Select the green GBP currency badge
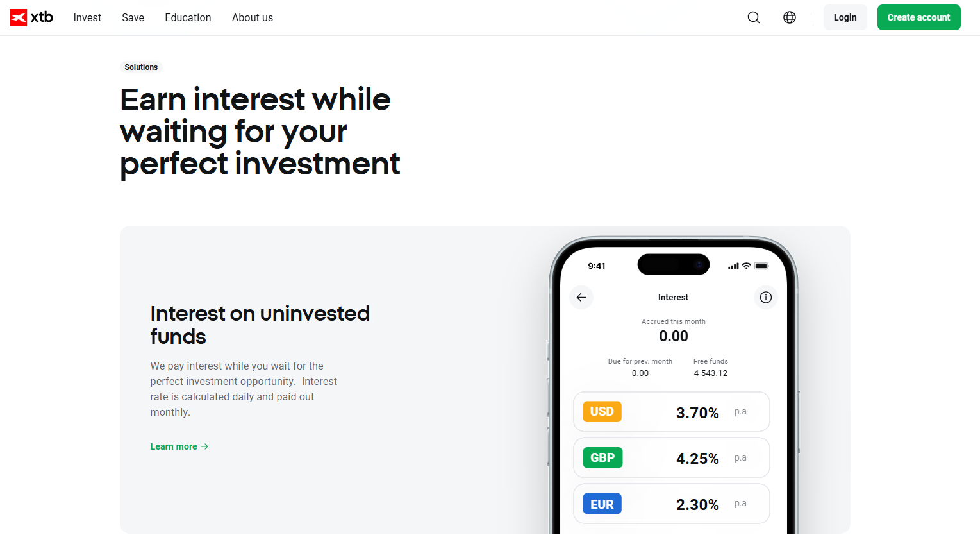 coord(602,458)
